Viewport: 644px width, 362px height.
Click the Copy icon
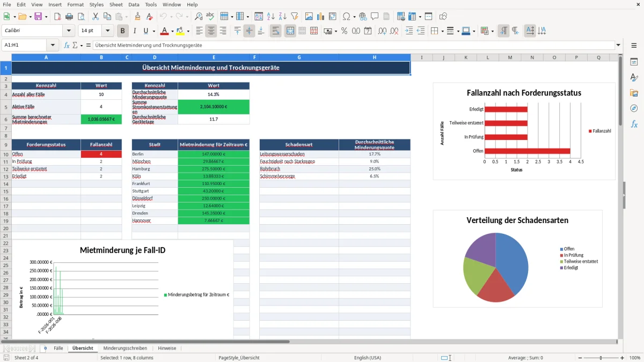click(x=107, y=17)
